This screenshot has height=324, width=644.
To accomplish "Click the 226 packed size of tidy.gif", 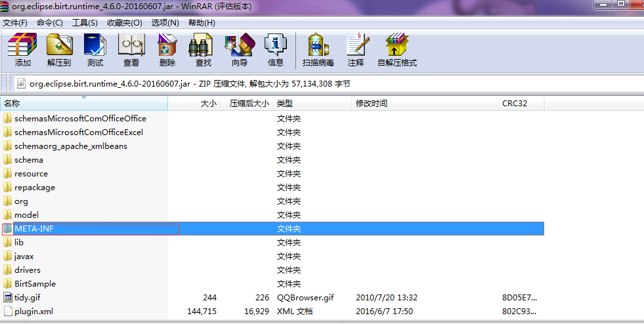I will (x=262, y=297).
